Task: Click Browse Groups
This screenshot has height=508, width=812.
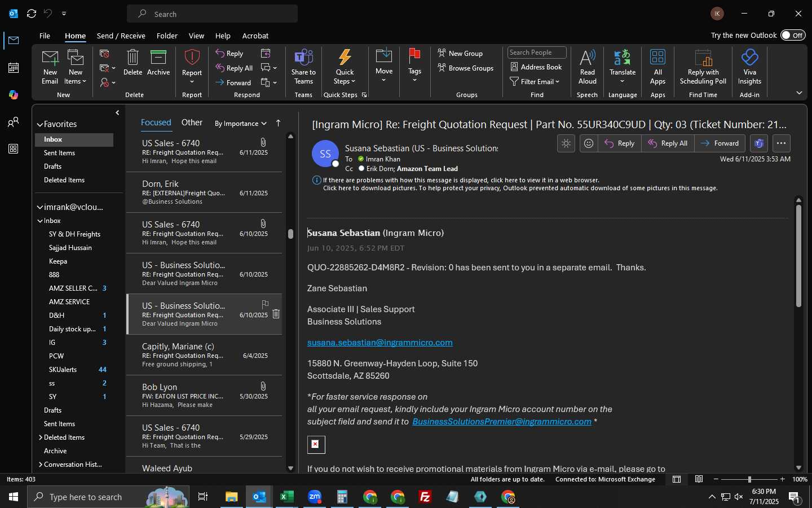Action: (x=466, y=68)
